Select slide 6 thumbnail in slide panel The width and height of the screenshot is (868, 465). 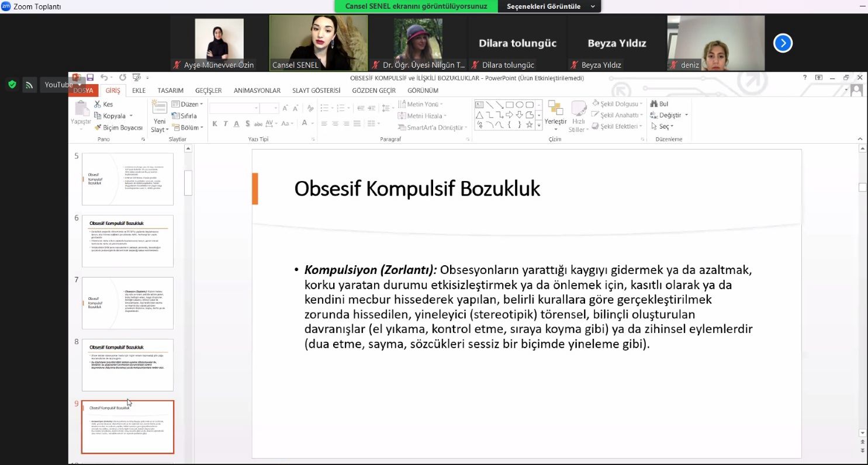point(127,241)
